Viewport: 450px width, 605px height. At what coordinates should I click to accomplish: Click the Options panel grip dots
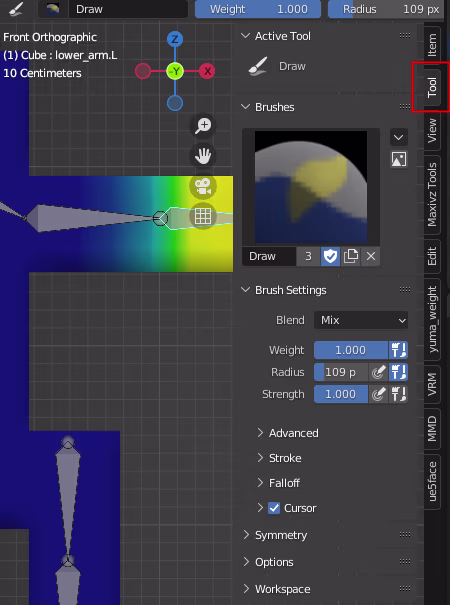tap(405, 561)
